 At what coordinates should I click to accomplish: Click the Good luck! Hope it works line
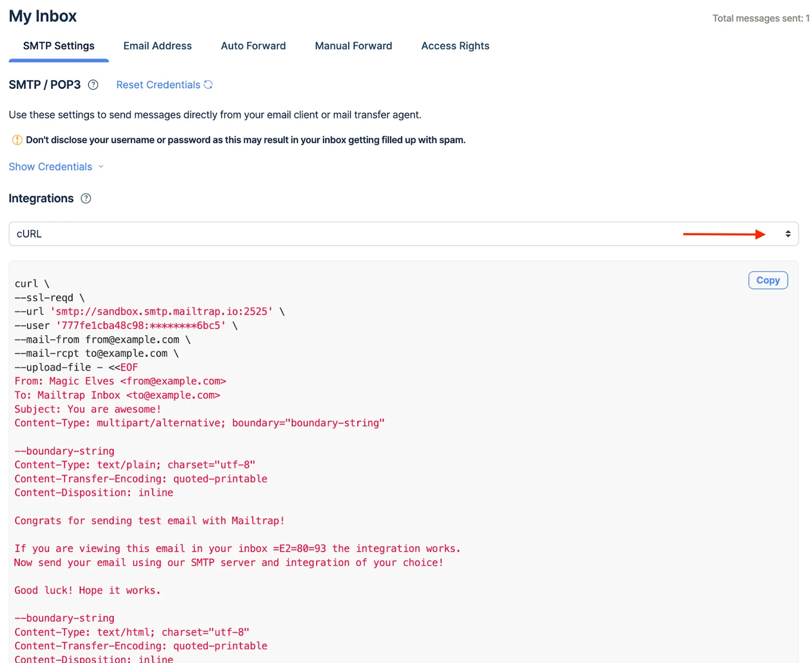[x=88, y=590]
